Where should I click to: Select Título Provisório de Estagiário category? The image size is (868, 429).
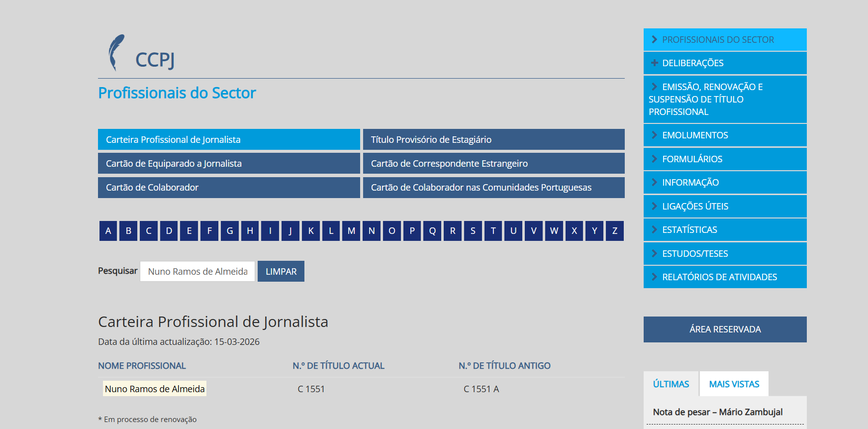pyautogui.click(x=493, y=140)
